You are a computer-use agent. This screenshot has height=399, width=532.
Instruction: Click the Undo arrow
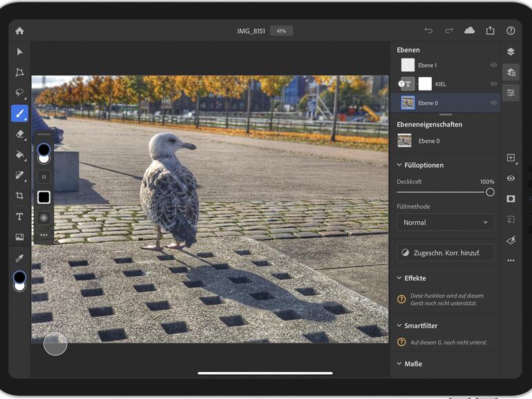(x=428, y=30)
